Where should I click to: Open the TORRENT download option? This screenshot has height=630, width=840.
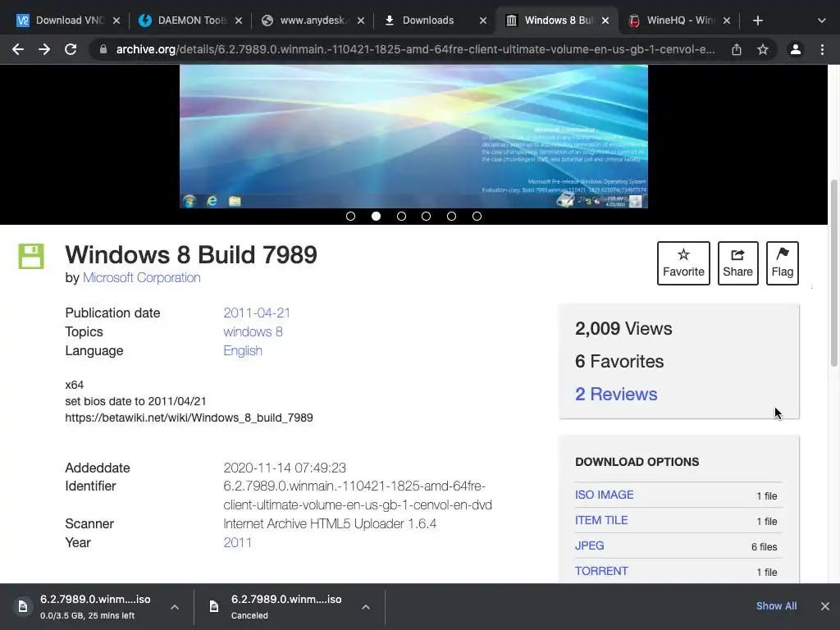(x=601, y=571)
